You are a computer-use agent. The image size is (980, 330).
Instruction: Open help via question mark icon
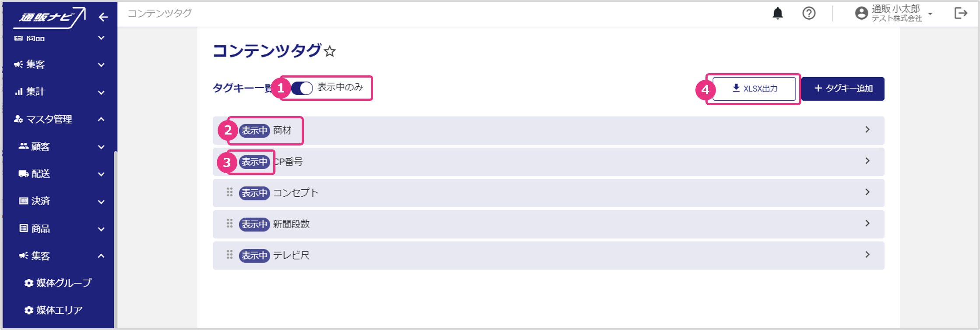(808, 14)
